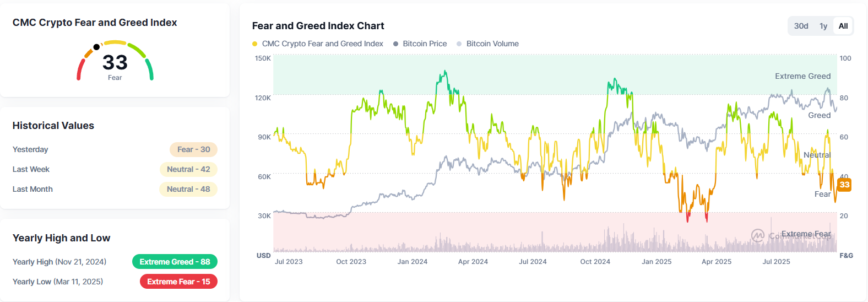
Task: Click the orange 33 current value marker
Action: (x=844, y=185)
